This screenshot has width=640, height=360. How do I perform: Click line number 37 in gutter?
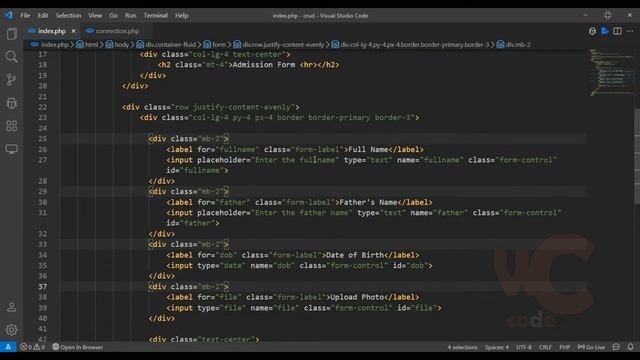(x=42, y=287)
